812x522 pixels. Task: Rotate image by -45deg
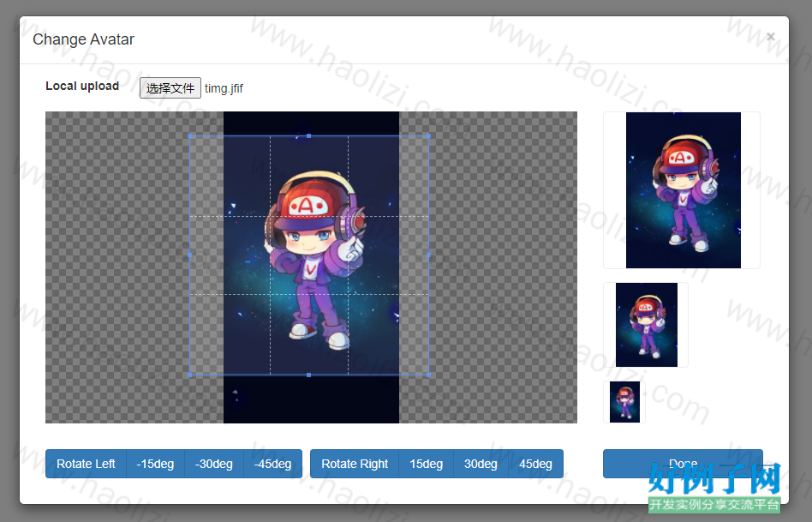click(x=273, y=464)
